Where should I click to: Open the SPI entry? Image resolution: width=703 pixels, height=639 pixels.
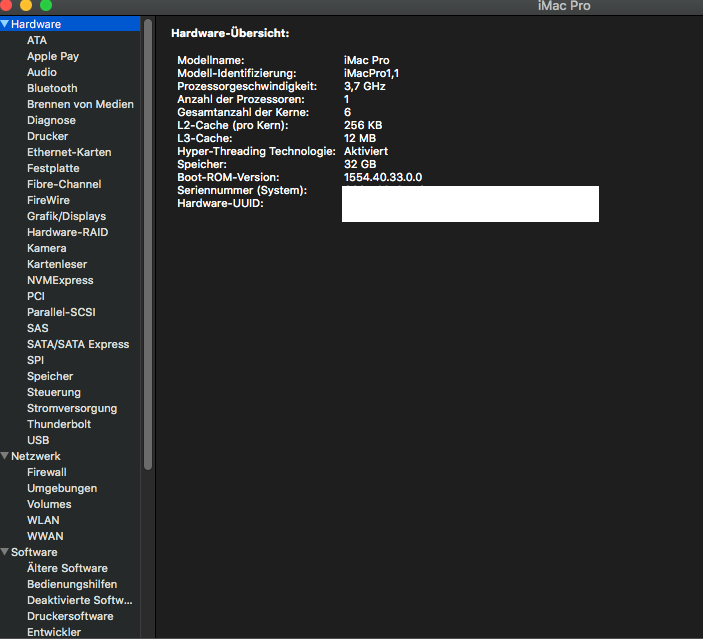35,360
